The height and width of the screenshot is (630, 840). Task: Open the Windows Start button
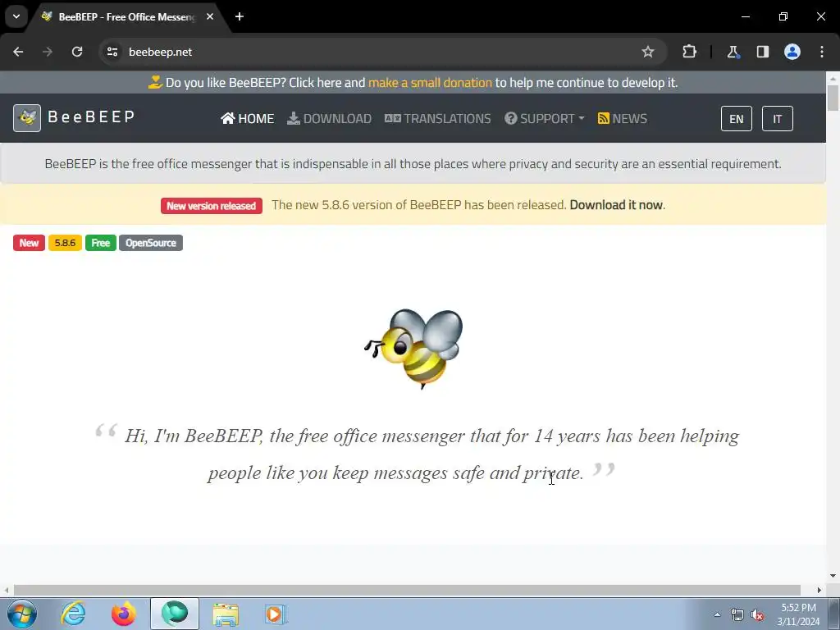pos(22,614)
